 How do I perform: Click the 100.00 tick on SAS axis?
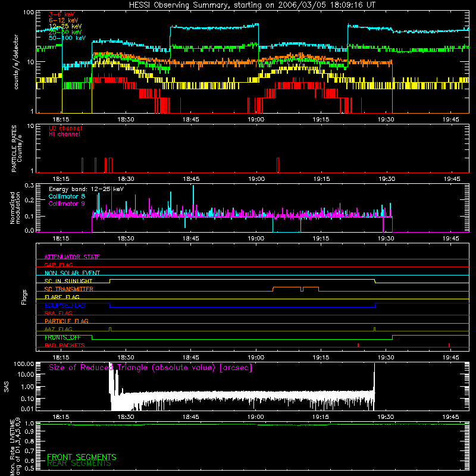pyautogui.click(x=24, y=364)
